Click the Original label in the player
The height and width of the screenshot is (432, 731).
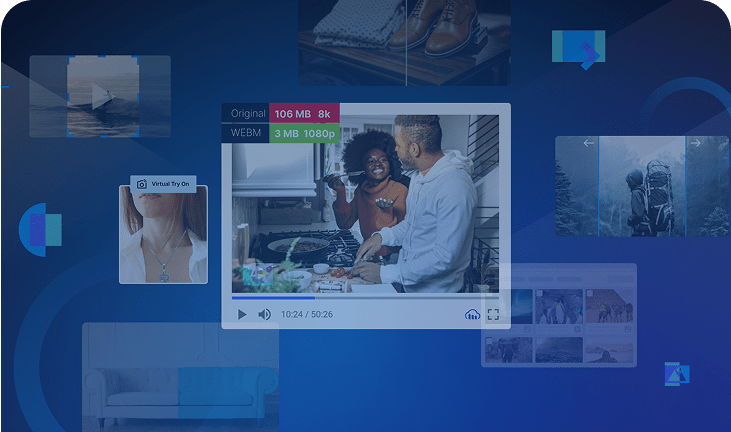pos(248,113)
